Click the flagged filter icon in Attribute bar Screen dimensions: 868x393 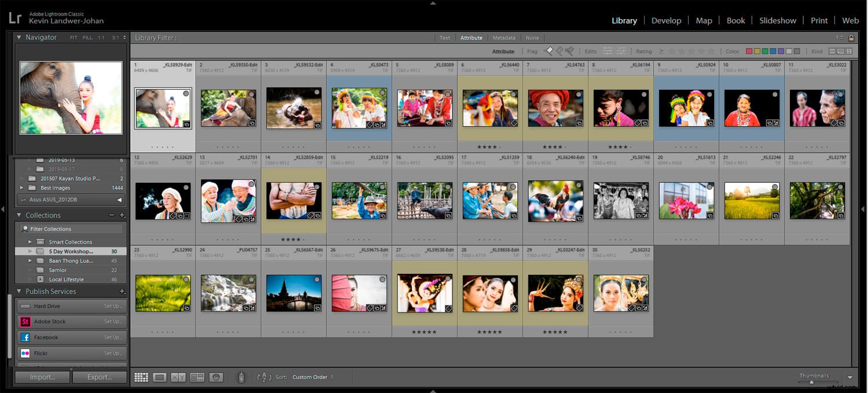pyautogui.click(x=549, y=51)
